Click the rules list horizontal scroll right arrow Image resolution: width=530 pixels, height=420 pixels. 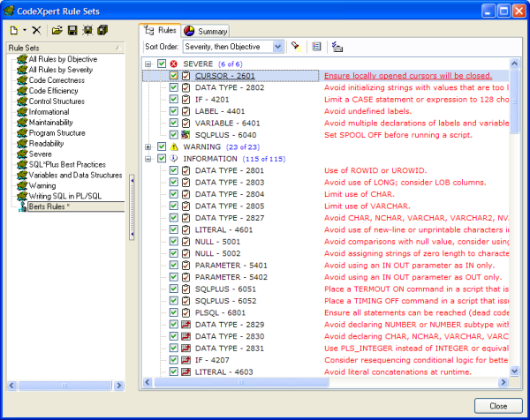tap(503, 382)
